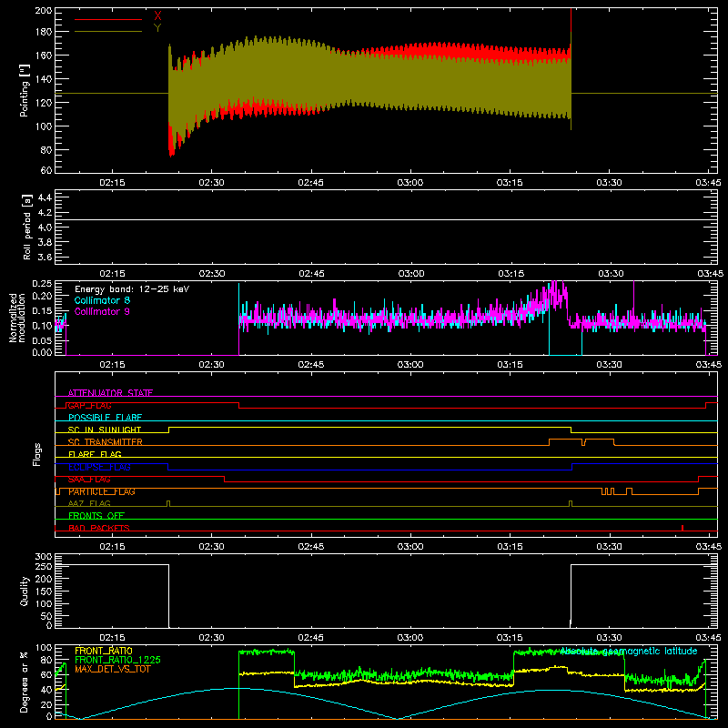Click the green FRONT_RATIO_1225 legend
728x728 pixels.
pos(118,660)
